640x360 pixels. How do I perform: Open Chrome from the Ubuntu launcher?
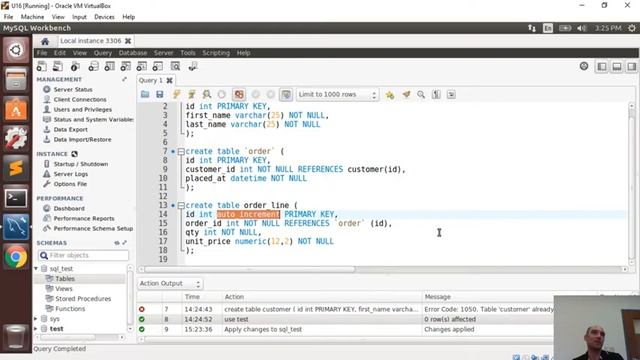(x=16, y=257)
